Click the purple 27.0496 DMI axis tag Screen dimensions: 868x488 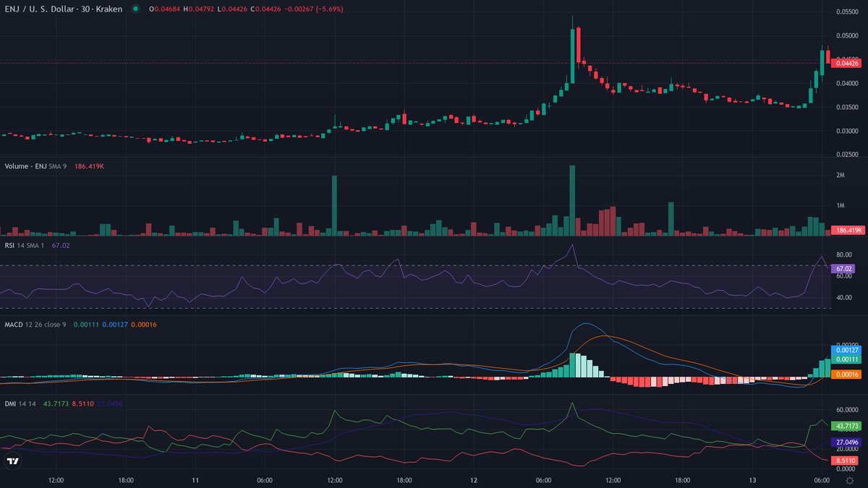(x=847, y=442)
